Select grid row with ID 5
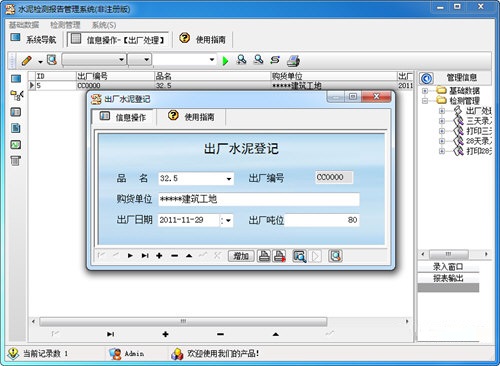The height and width of the screenshot is (366, 500). click(x=221, y=85)
